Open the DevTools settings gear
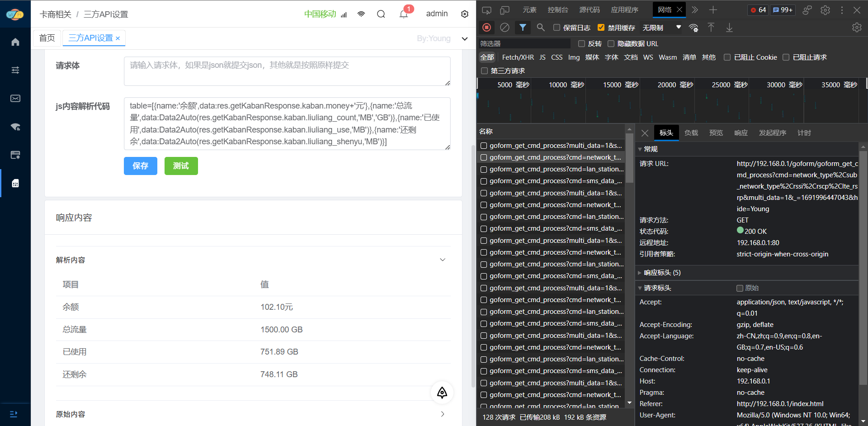 (825, 10)
